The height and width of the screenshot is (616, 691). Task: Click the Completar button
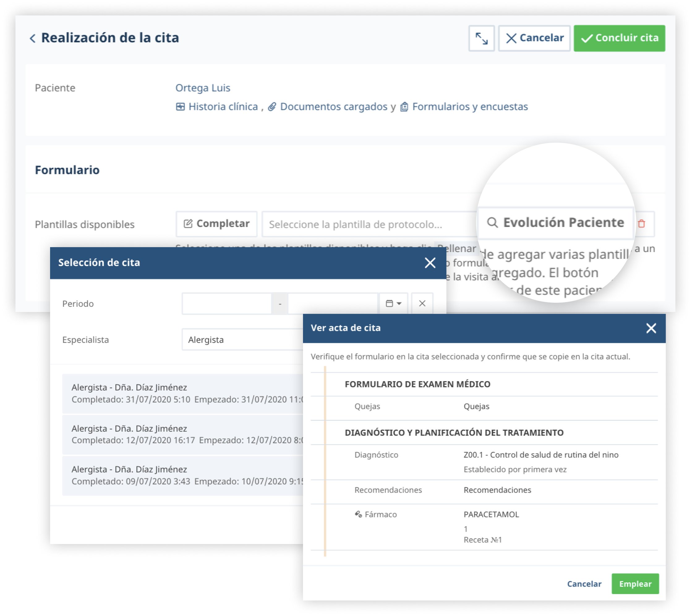[216, 224]
